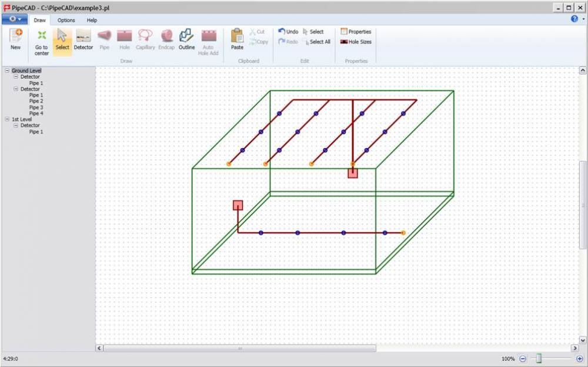588x367 pixels.
Task: Select Pipe 3 in the tree
Action: click(x=36, y=108)
